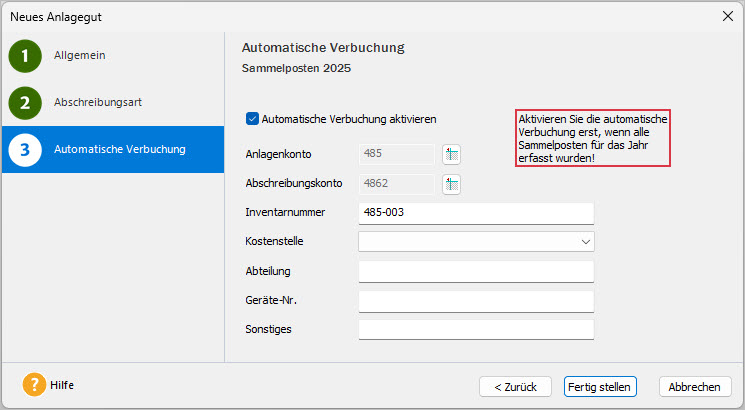Click the Inventarnummer field containing 485-003
This screenshot has height=410, width=745.
(475, 213)
